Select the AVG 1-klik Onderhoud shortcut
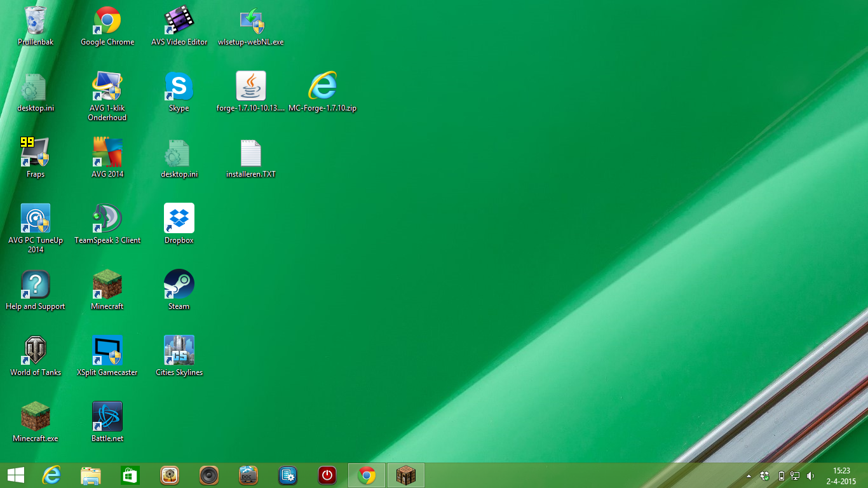This screenshot has height=488, width=868. tap(107, 97)
